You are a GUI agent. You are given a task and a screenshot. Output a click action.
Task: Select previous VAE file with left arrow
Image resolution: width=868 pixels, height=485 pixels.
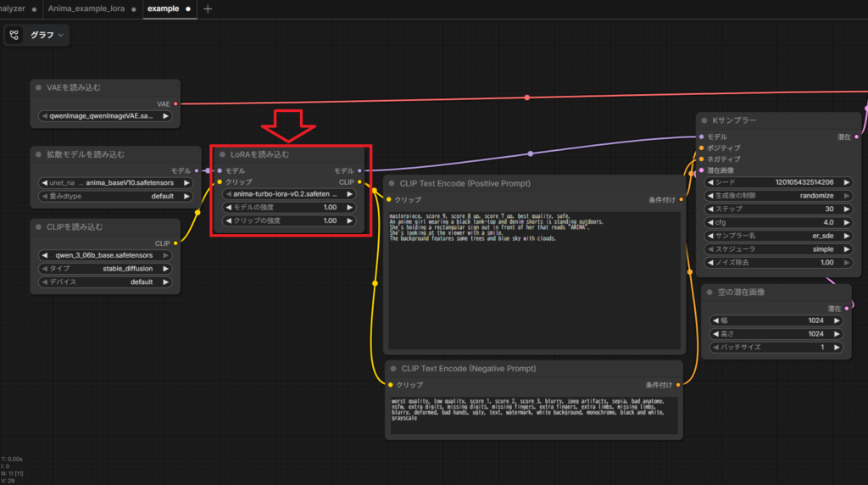click(x=44, y=116)
